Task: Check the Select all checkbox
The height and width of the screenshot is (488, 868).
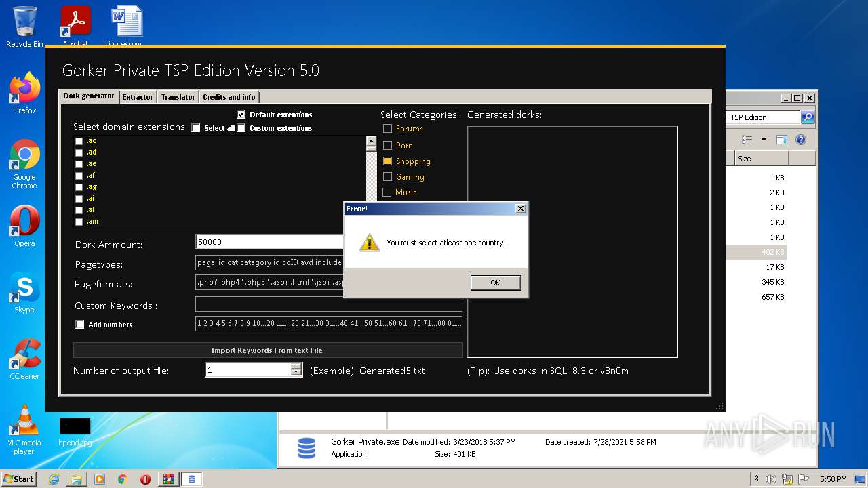Action: pyautogui.click(x=196, y=128)
